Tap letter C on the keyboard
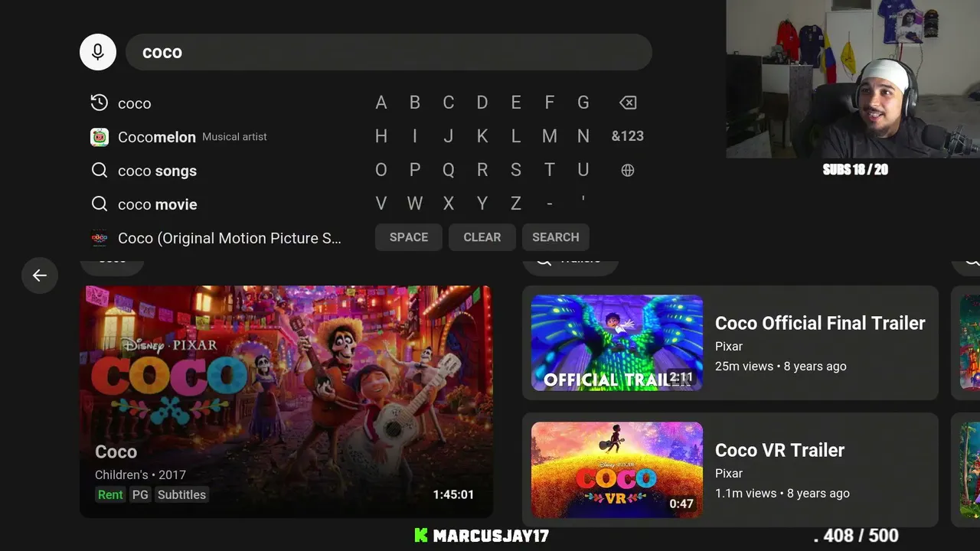The image size is (980, 551). [449, 103]
